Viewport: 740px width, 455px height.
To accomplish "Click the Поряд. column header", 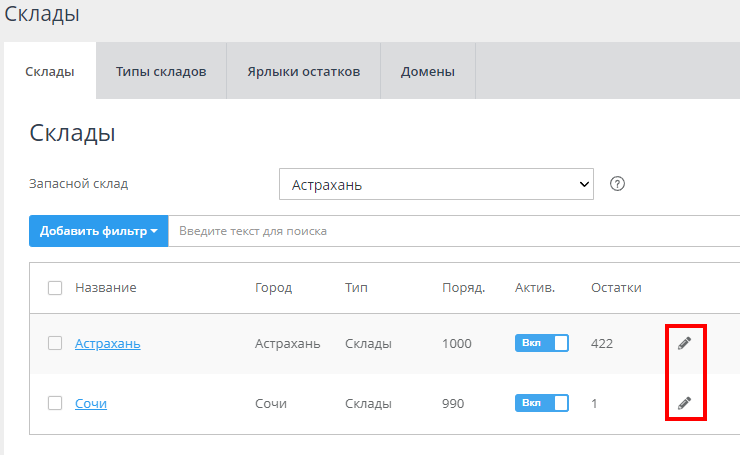I will (463, 288).
